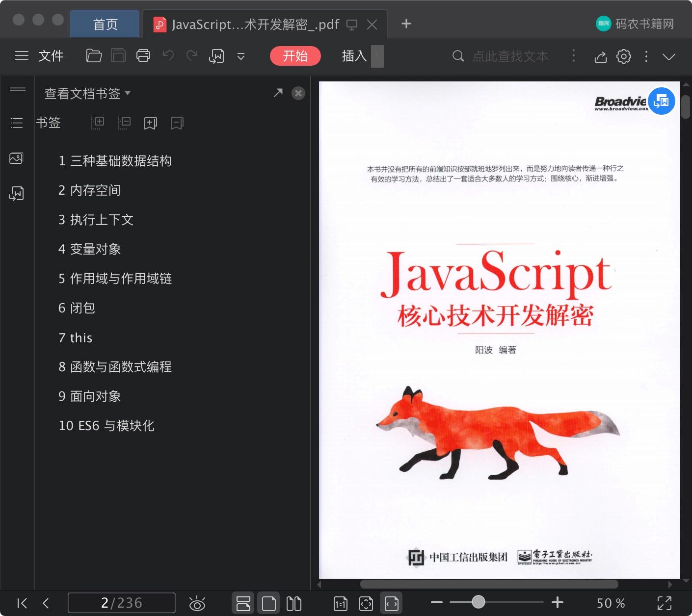The image size is (692, 616).
Task: Open bookmark 5 作用域与作用域链
Action: click(115, 279)
